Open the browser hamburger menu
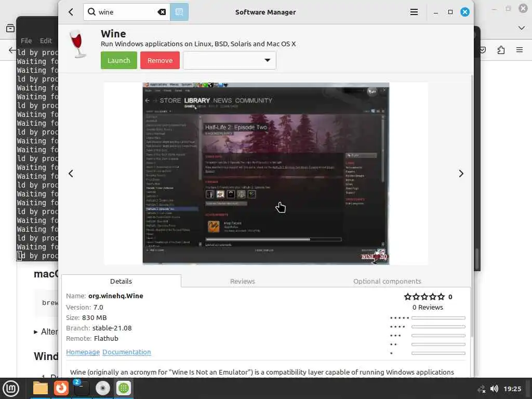Image resolution: width=532 pixels, height=399 pixels. point(520,50)
